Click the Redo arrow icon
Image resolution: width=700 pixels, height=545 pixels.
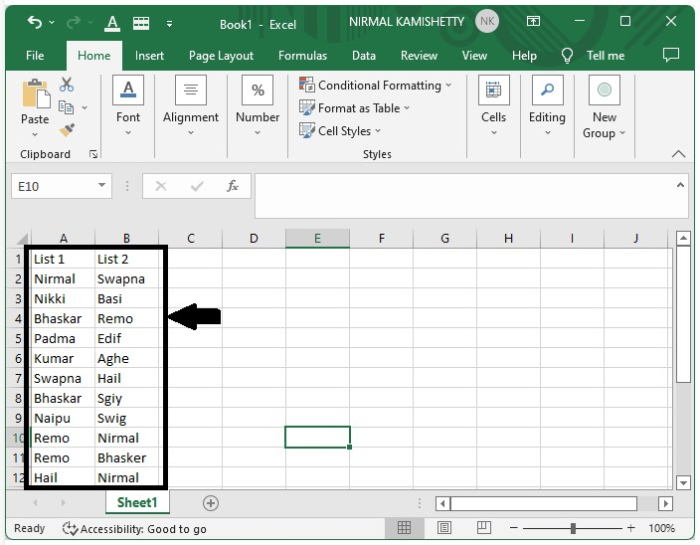(x=73, y=21)
